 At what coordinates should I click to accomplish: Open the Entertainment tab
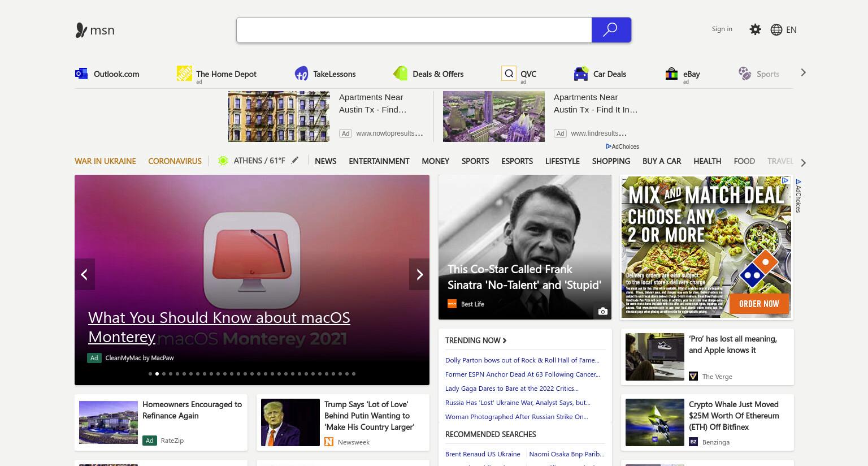[379, 161]
